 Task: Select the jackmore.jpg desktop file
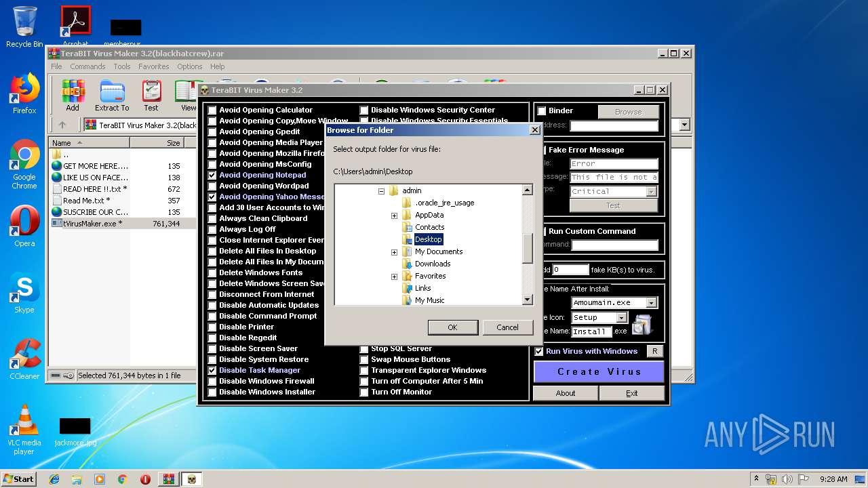tap(75, 431)
